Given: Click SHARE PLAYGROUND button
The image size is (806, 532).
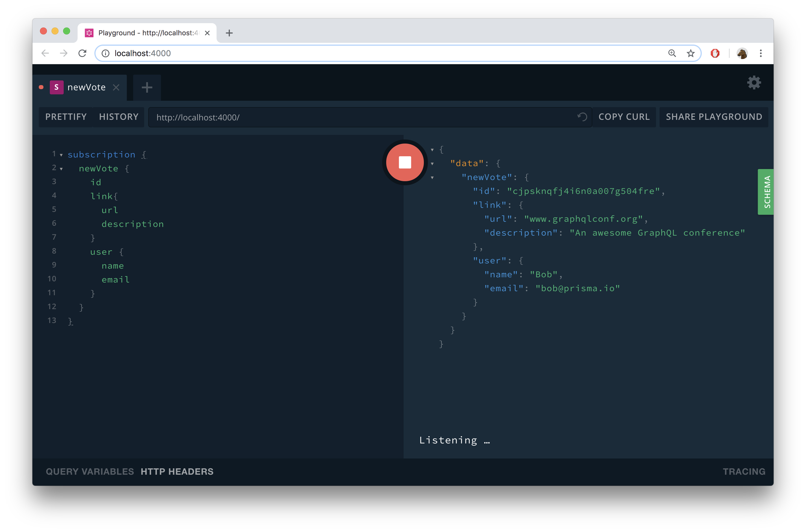Looking at the screenshot, I should point(714,117).
